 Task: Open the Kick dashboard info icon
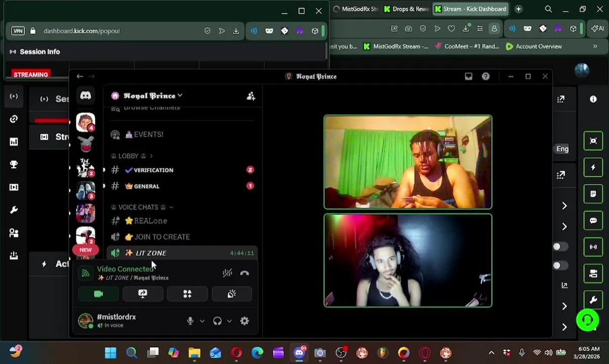(x=593, y=99)
